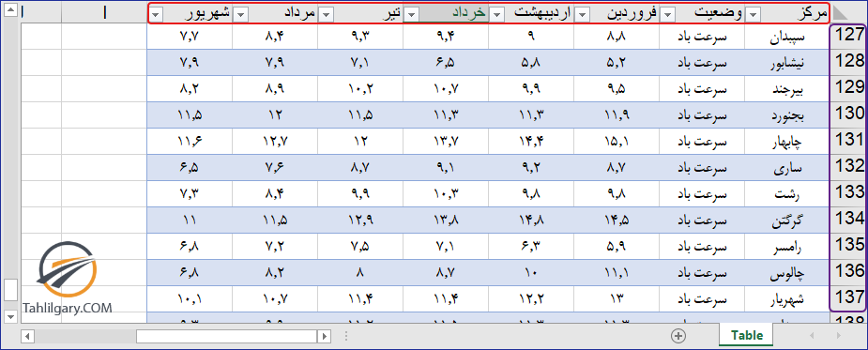
Task: Click vertical scrollbar up arrow
Action: tap(10, 11)
